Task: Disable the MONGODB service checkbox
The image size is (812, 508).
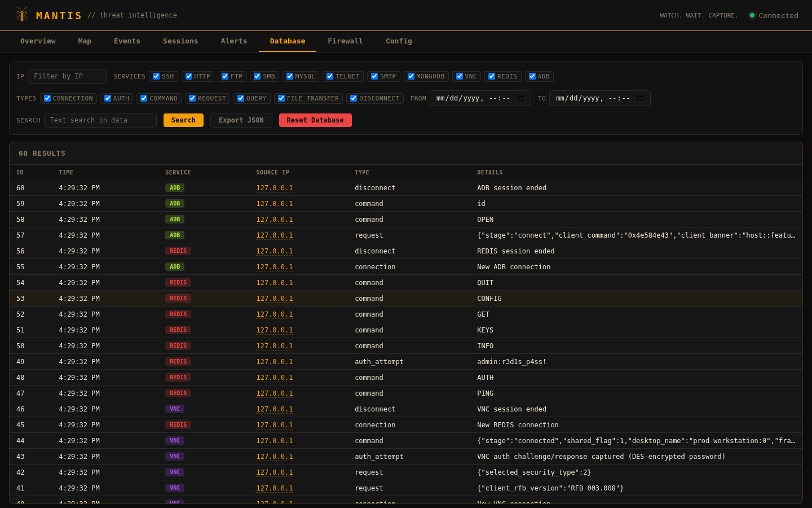Action: click(x=410, y=76)
